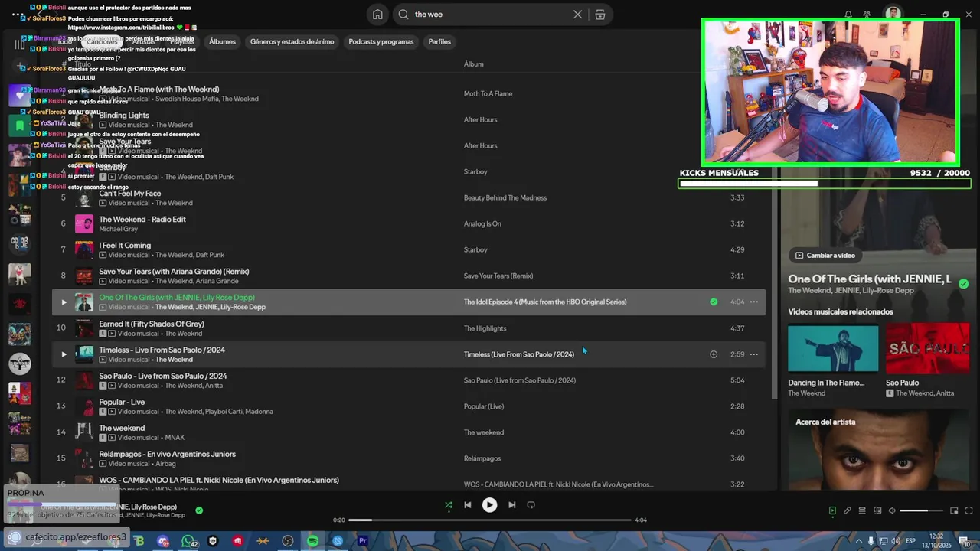Open more options for Timeless Live row

coord(754,354)
